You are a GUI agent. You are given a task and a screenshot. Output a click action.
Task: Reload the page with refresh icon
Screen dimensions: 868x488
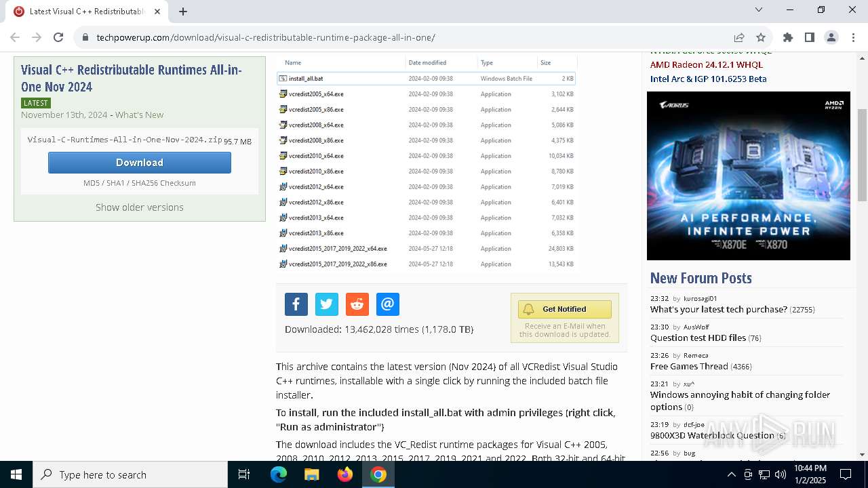58,38
